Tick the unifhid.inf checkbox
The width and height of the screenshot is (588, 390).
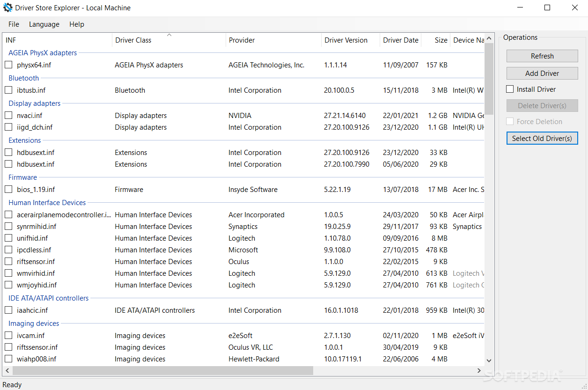tap(8, 238)
